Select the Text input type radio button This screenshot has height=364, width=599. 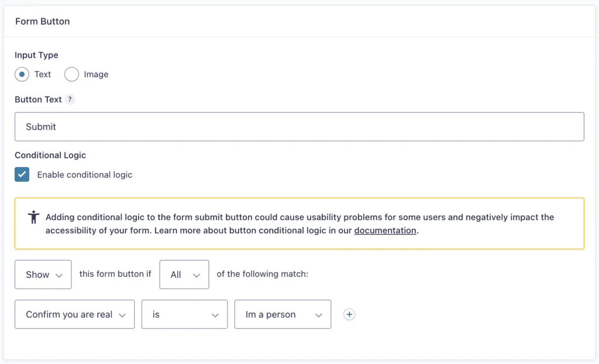pos(22,74)
